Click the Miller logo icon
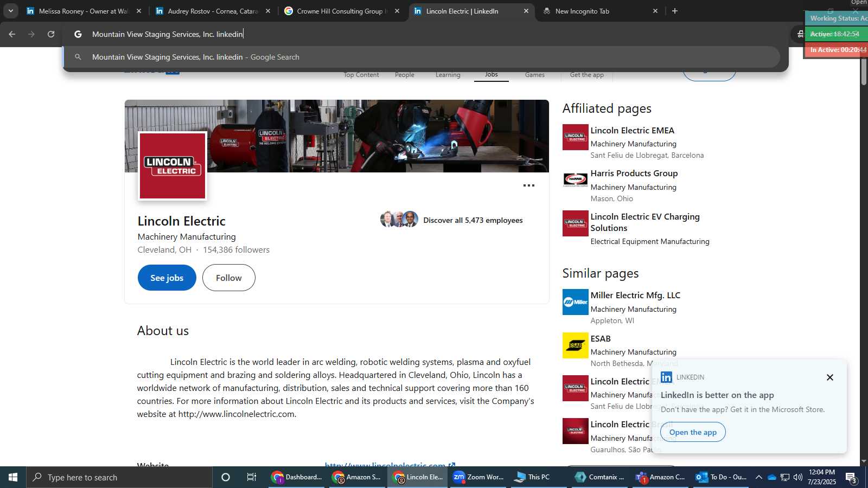This screenshot has height=488, width=868. [x=576, y=302]
